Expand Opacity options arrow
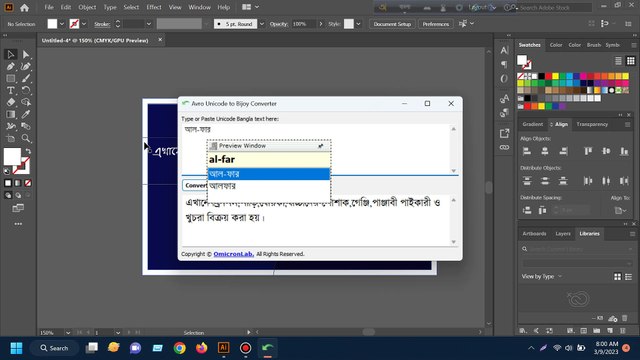This screenshot has height=360, width=640. pyautogui.click(x=321, y=24)
